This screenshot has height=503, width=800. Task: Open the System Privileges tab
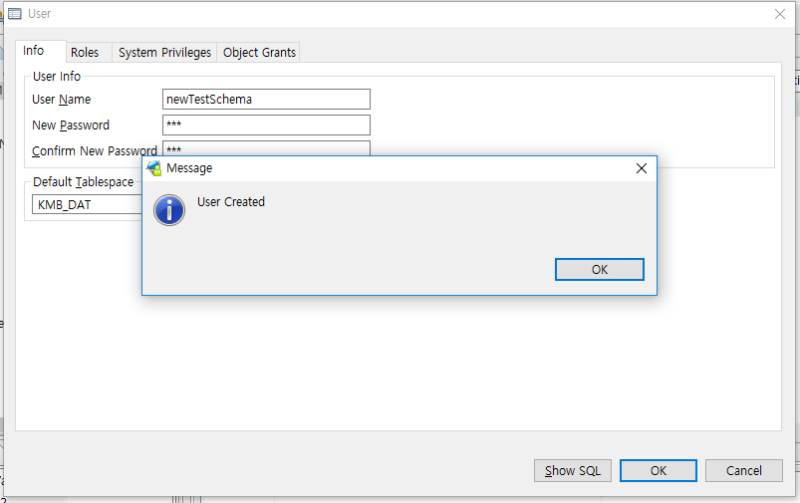click(x=165, y=53)
